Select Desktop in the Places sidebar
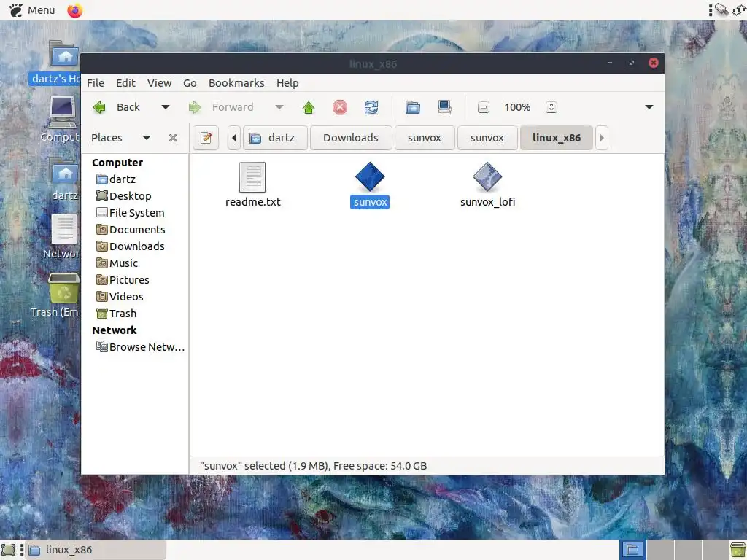This screenshot has width=747, height=560. [x=123, y=196]
